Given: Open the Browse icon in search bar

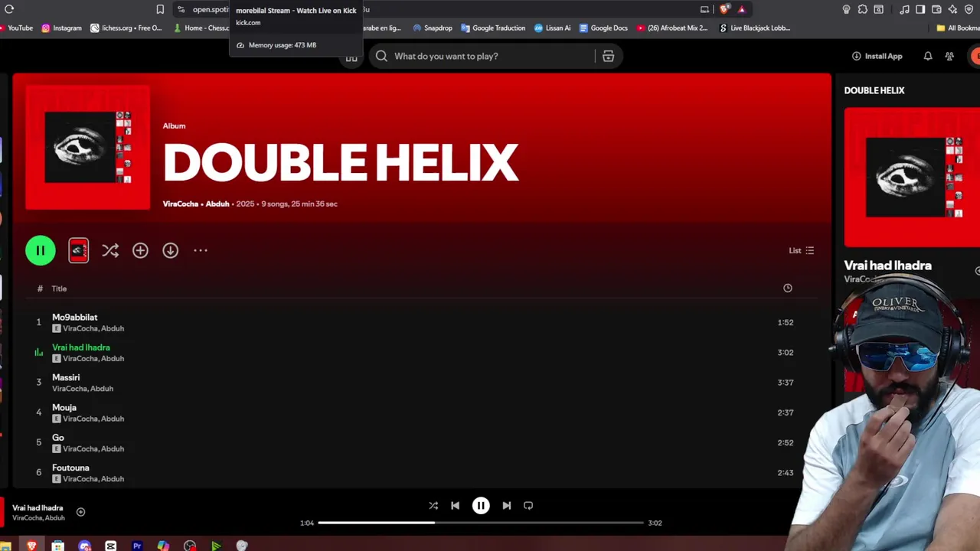Looking at the screenshot, I should click(x=608, y=56).
